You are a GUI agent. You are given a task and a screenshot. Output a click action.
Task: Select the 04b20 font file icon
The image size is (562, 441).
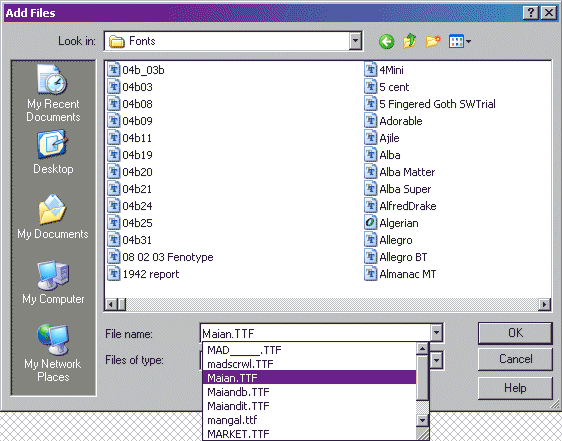114,172
